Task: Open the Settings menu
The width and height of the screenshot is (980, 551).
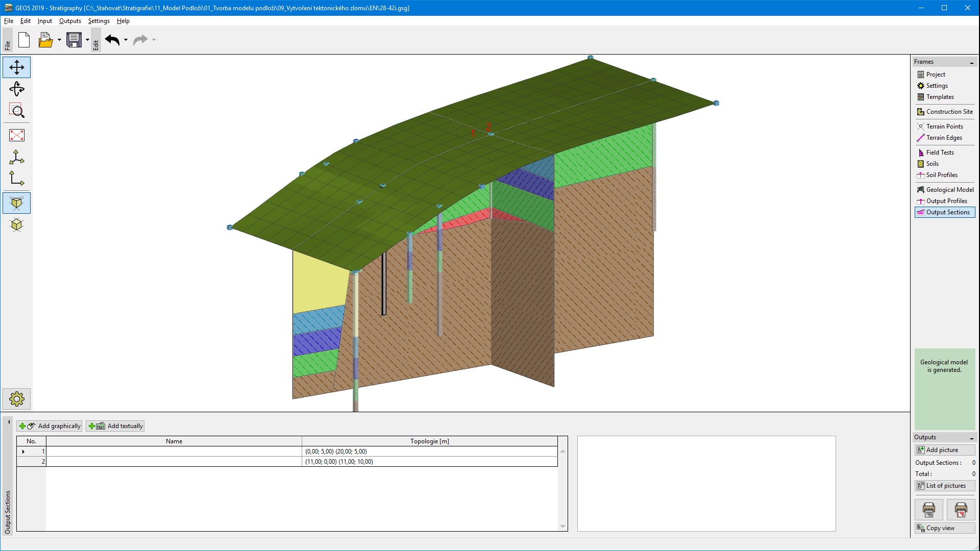Action: coord(99,21)
